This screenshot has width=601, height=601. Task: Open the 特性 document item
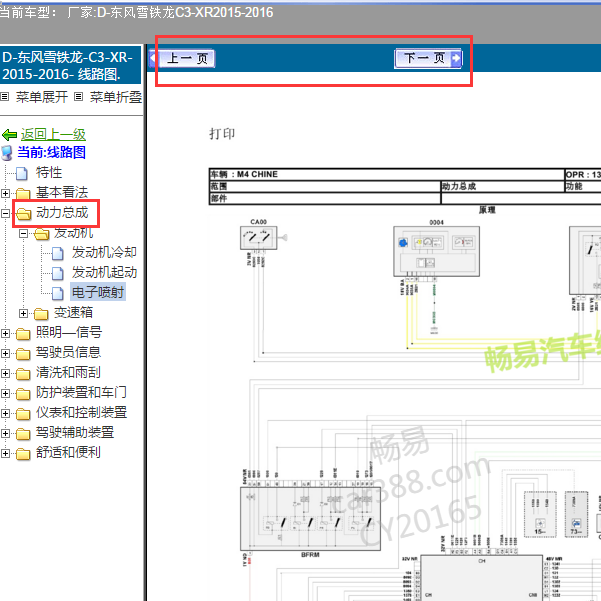click(49, 172)
